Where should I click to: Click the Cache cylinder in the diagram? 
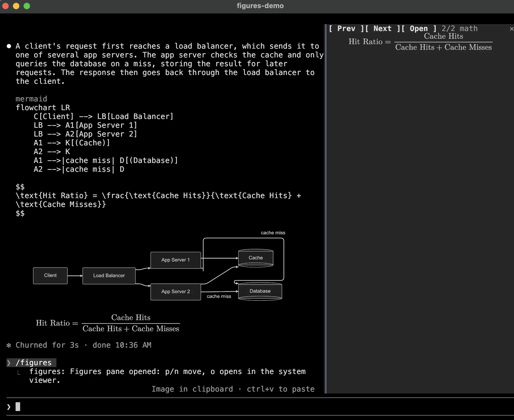(x=256, y=258)
